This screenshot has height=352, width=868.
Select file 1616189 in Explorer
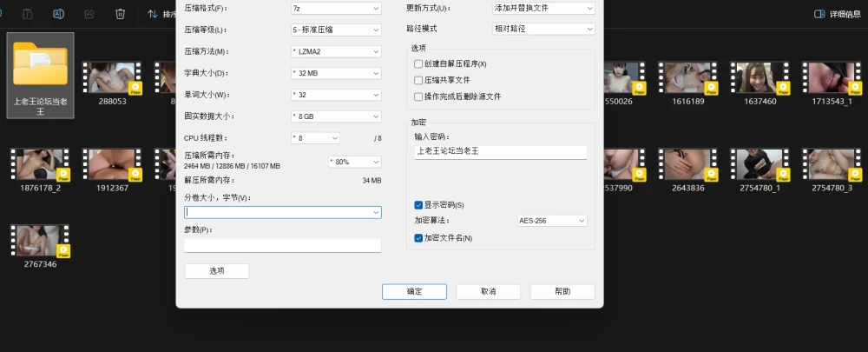click(688, 83)
